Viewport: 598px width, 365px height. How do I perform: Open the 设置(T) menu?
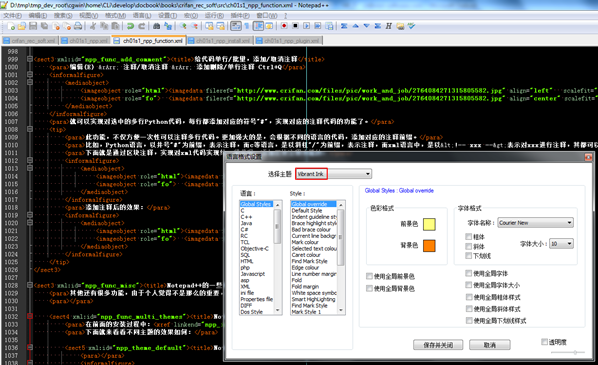pos(167,16)
